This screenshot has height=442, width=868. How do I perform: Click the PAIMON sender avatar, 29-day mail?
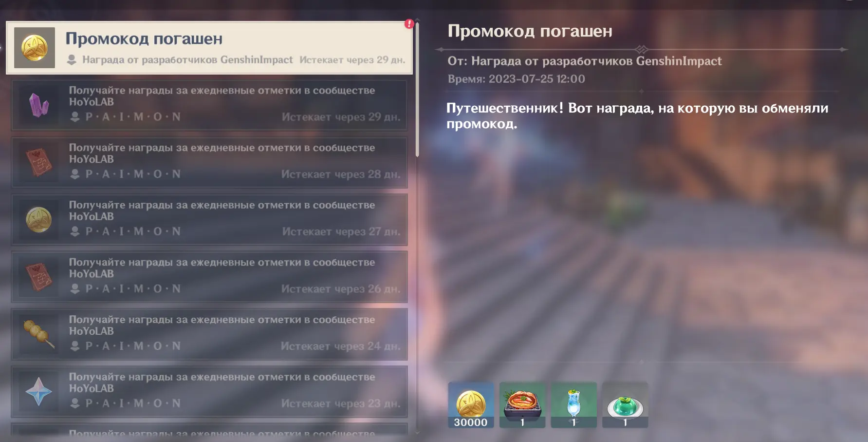[75, 117]
